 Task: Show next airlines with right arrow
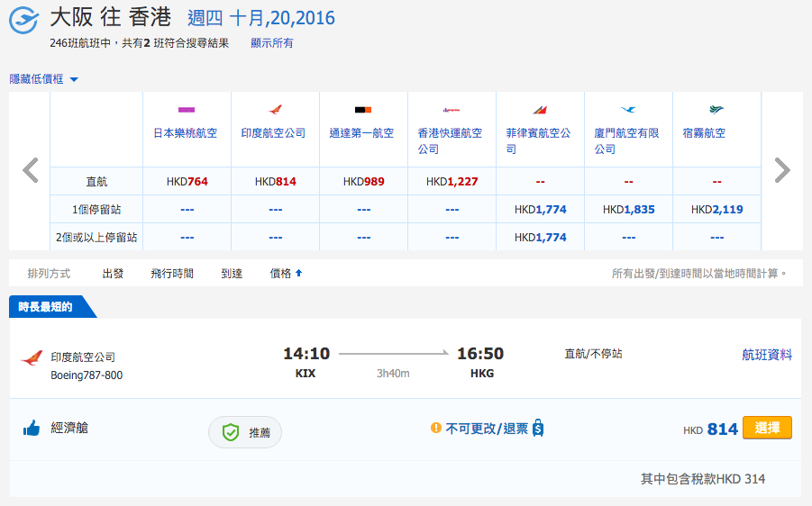[782, 170]
